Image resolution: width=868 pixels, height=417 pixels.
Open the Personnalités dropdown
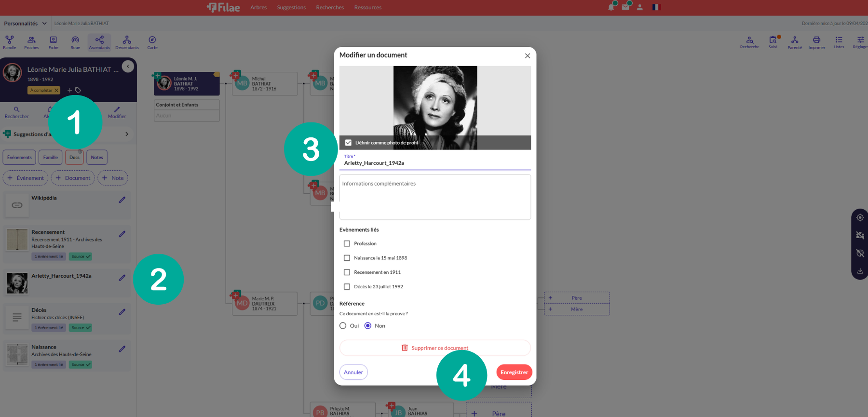pyautogui.click(x=25, y=23)
